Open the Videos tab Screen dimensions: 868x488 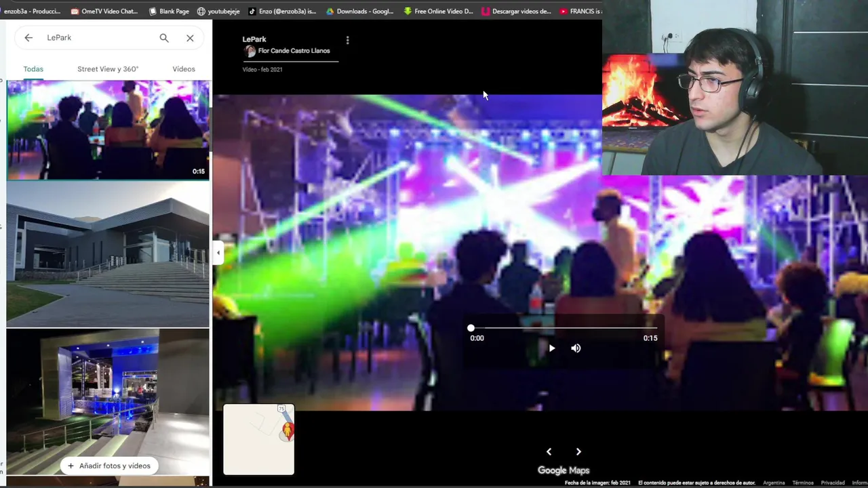(x=184, y=69)
